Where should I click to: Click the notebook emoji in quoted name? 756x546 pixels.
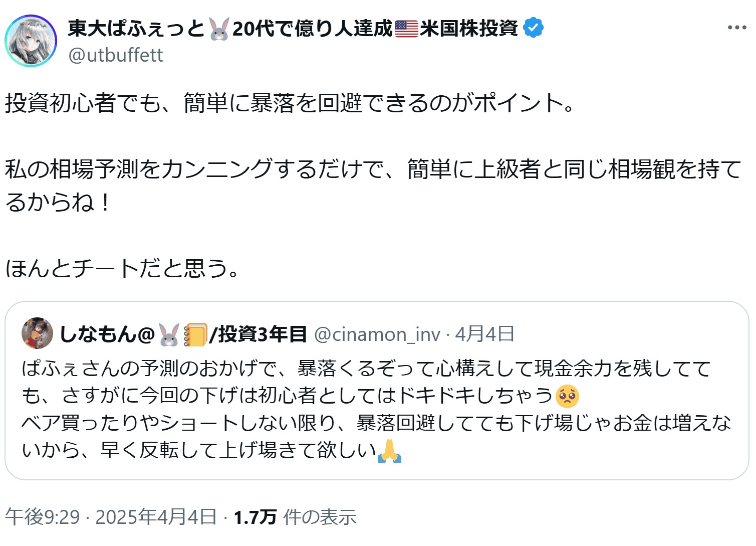(195, 334)
